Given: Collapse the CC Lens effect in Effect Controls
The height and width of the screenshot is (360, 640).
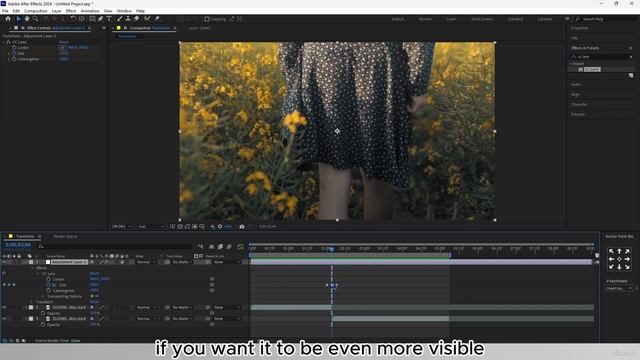Looking at the screenshot, I should [x=4, y=42].
